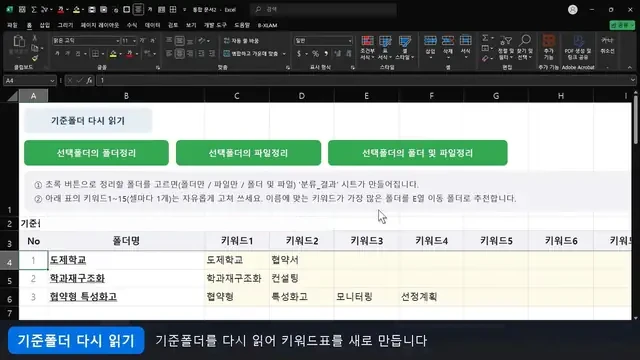Open Merge & Center (병합하고 가운데 맞춤) dropdown arrow

click(x=284, y=53)
